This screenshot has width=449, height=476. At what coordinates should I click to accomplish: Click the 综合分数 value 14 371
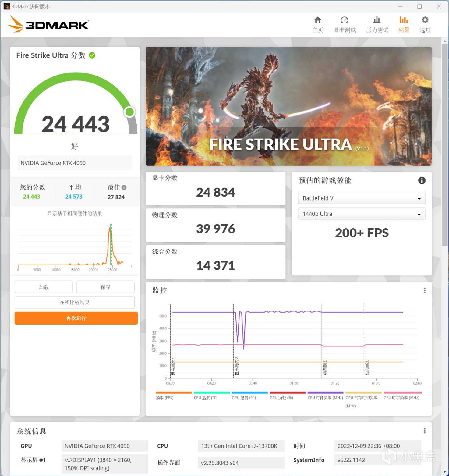(216, 266)
